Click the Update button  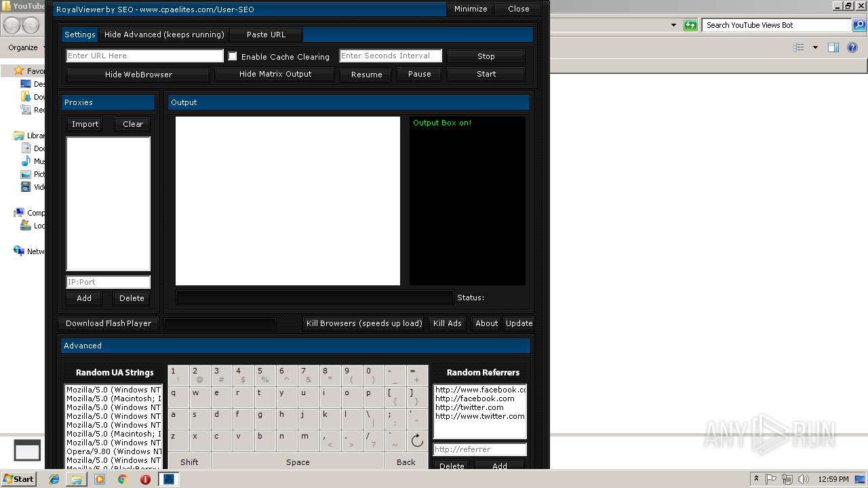pyautogui.click(x=519, y=323)
